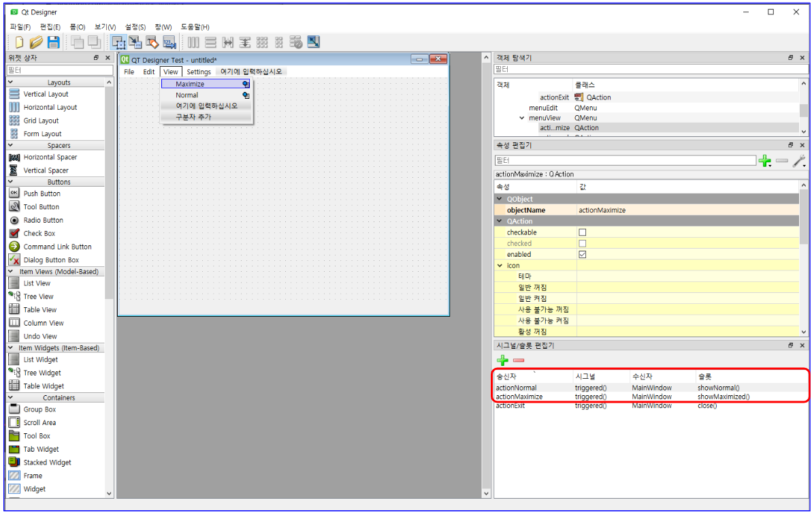This screenshot has height=513, width=812.
Task: Toggle the checkable property checkbox
Action: (583, 232)
